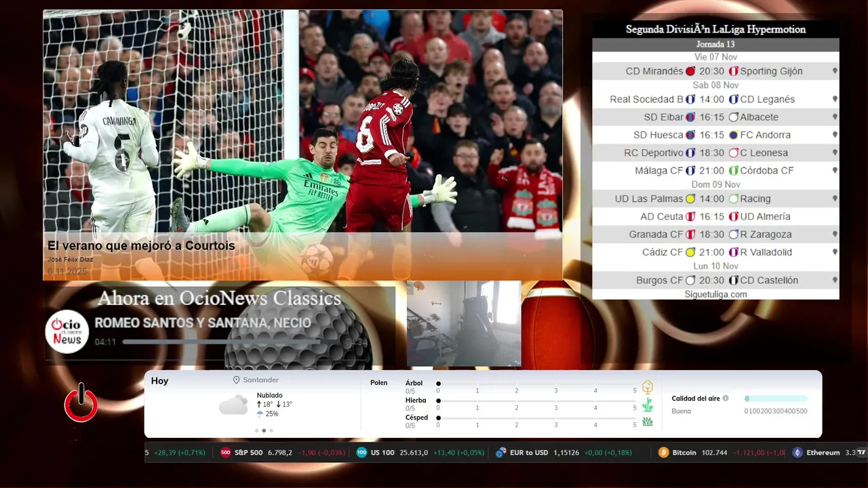
Task: Click the 'Calidad del aire' label
Action: pyautogui.click(x=696, y=399)
